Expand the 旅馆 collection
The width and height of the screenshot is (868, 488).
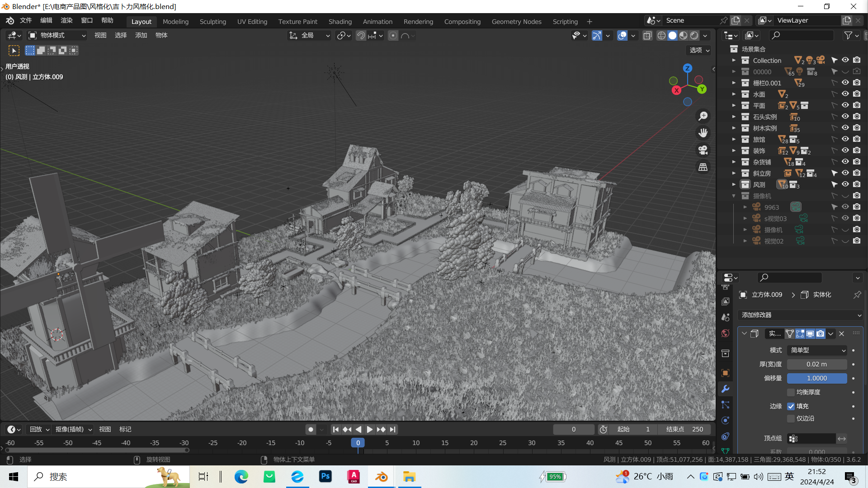coord(734,139)
